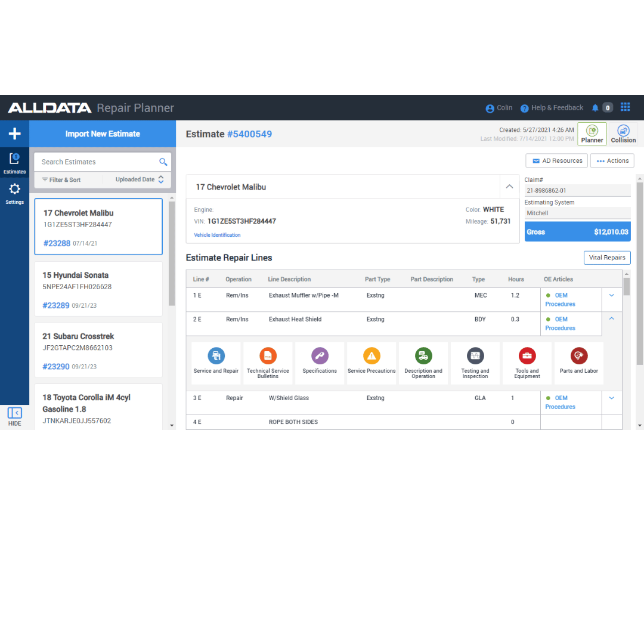Click the repair lines table scrollbar
The height and width of the screenshot is (644, 644).
click(626, 287)
